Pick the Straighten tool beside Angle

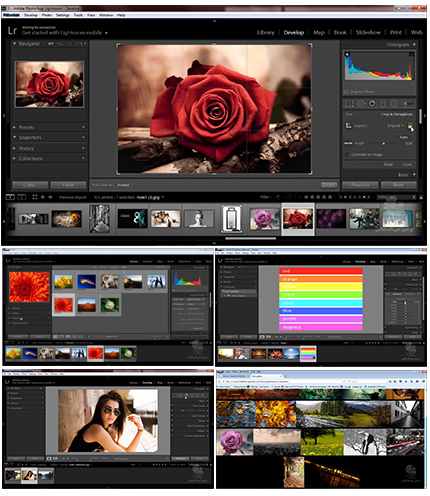pyautogui.click(x=348, y=143)
